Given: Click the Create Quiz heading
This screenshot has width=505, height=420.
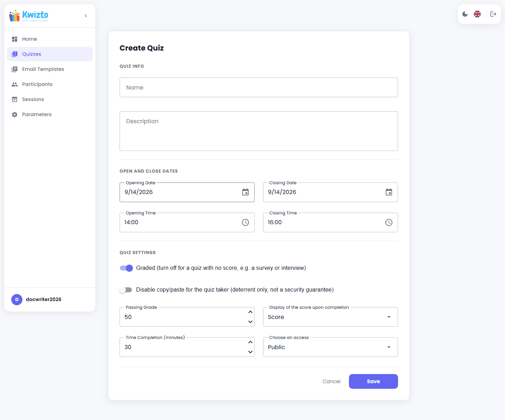Looking at the screenshot, I should pos(142,48).
